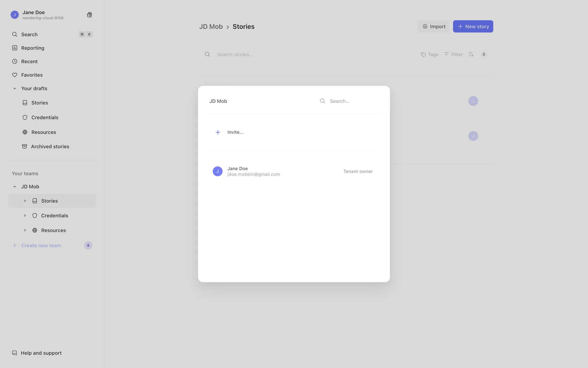
Task: Expand the team Credentials item chevron
Action: coord(25,216)
